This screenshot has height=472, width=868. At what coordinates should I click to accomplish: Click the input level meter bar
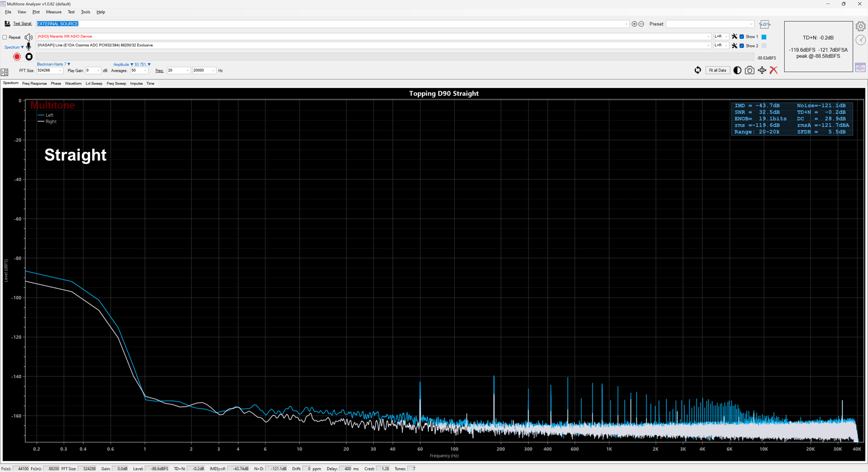click(x=395, y=56)
